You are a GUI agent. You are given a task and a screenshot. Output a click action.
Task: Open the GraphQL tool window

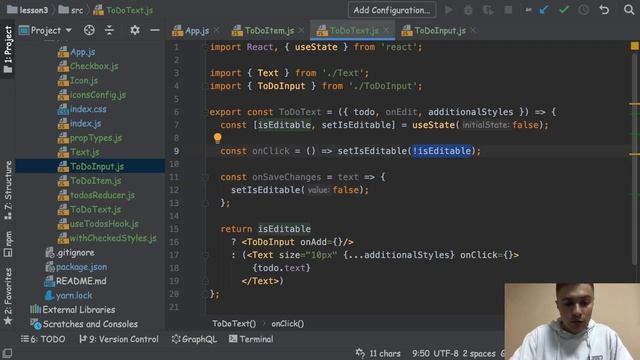(x=194, y=339)
